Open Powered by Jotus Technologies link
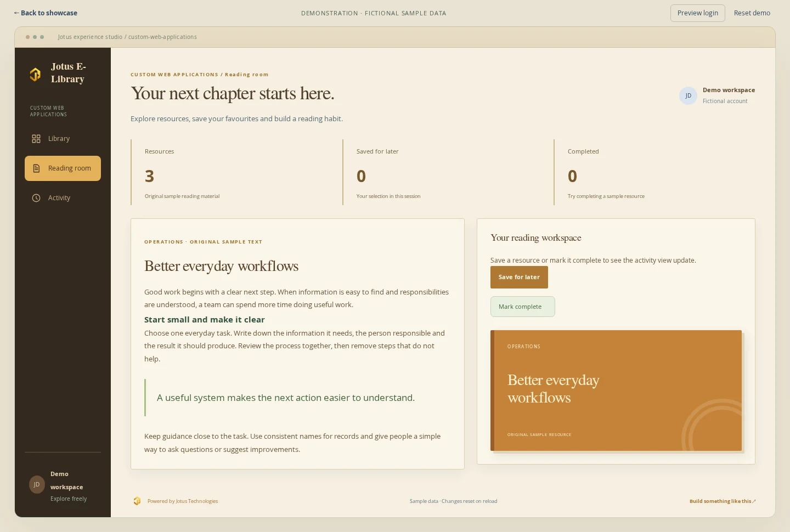The width and height of the screenshot is (790, 532). pyautogui.click(x=183, y=501)
